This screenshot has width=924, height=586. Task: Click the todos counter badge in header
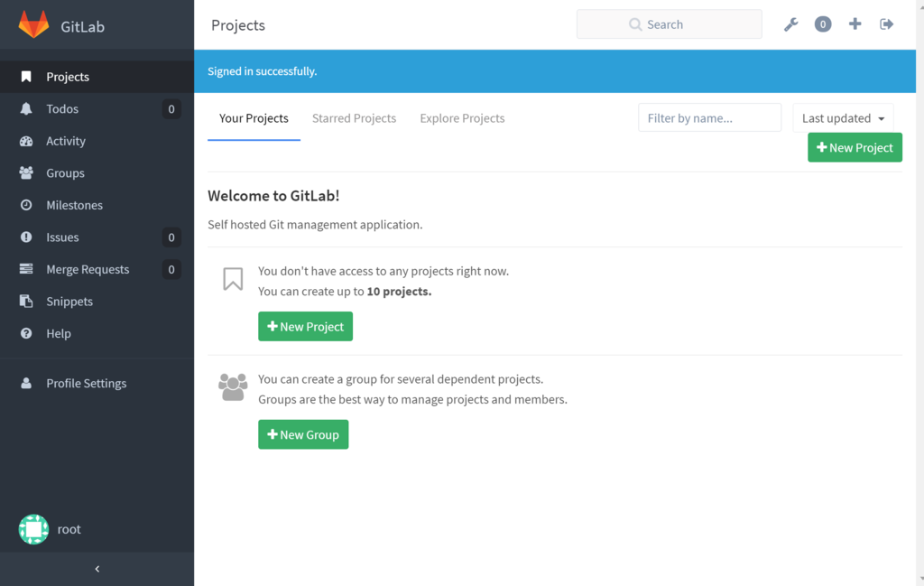point(823,24)
